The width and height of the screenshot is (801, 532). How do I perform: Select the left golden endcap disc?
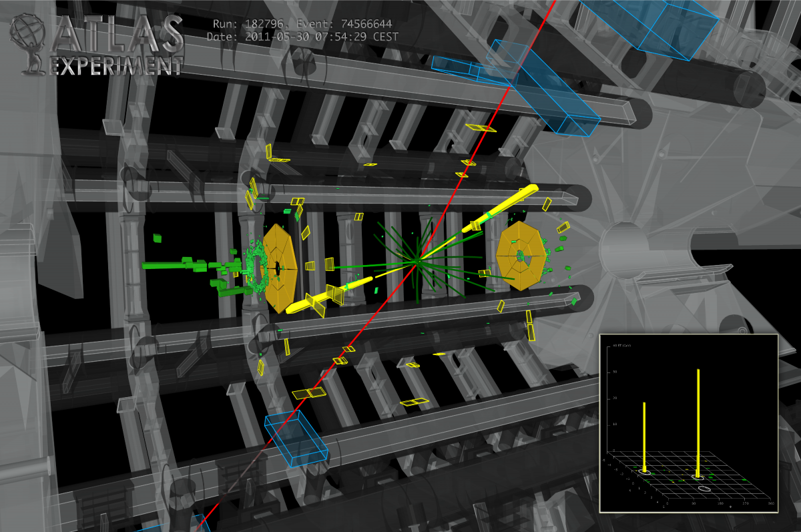coord(281,267)
